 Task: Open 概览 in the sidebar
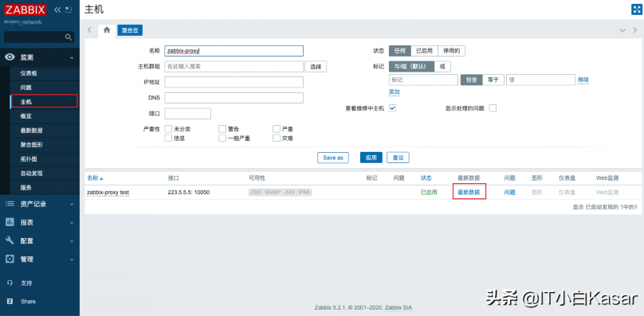26,116
